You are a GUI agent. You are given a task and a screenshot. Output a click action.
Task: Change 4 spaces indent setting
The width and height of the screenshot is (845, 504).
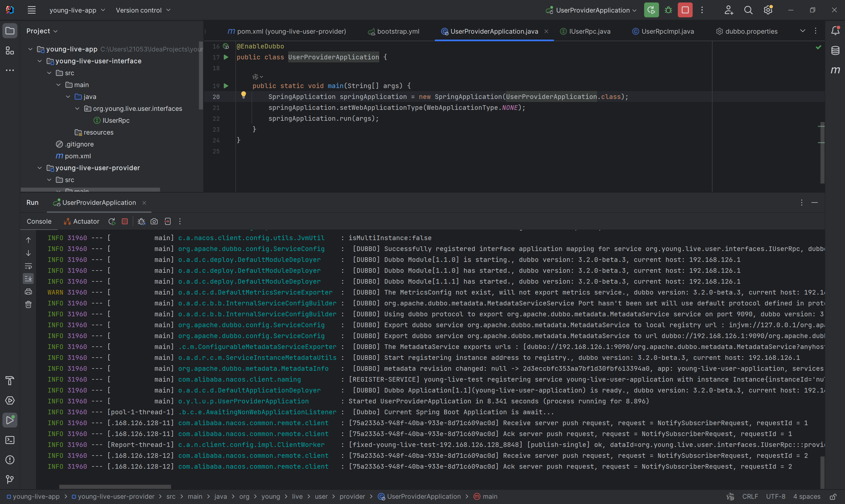pos(807,496)
